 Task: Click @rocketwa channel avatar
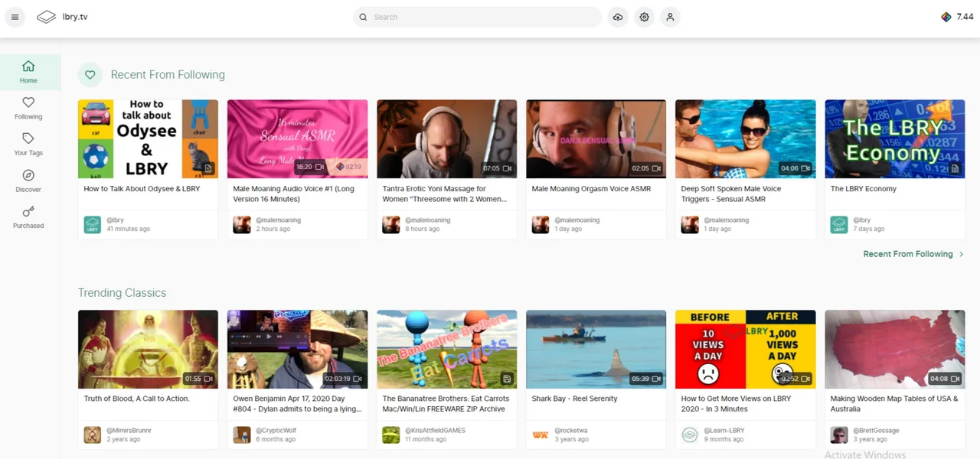tap(540, 435)
